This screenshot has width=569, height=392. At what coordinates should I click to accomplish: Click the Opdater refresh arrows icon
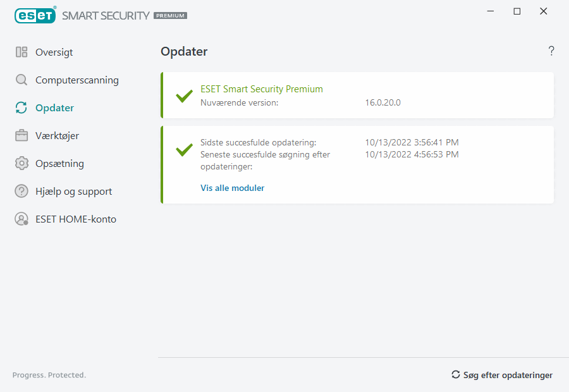pyautogui.click(x=21, y=108)
